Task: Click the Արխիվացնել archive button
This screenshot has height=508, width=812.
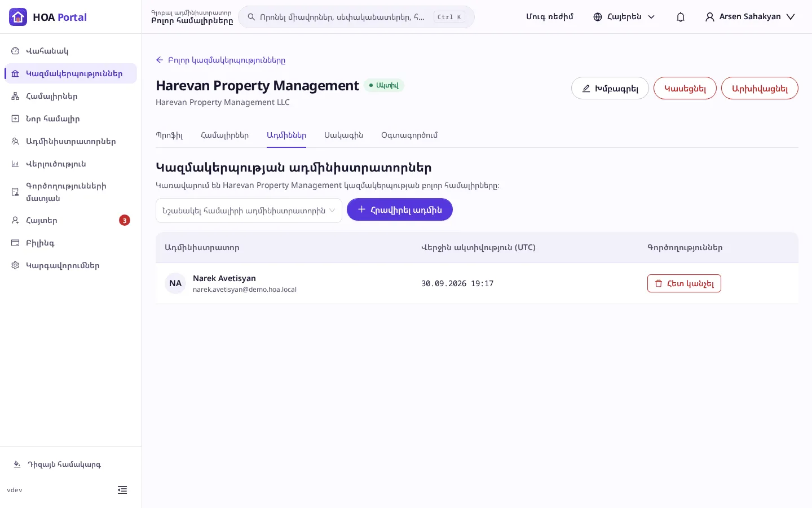Action: (760, 88)
